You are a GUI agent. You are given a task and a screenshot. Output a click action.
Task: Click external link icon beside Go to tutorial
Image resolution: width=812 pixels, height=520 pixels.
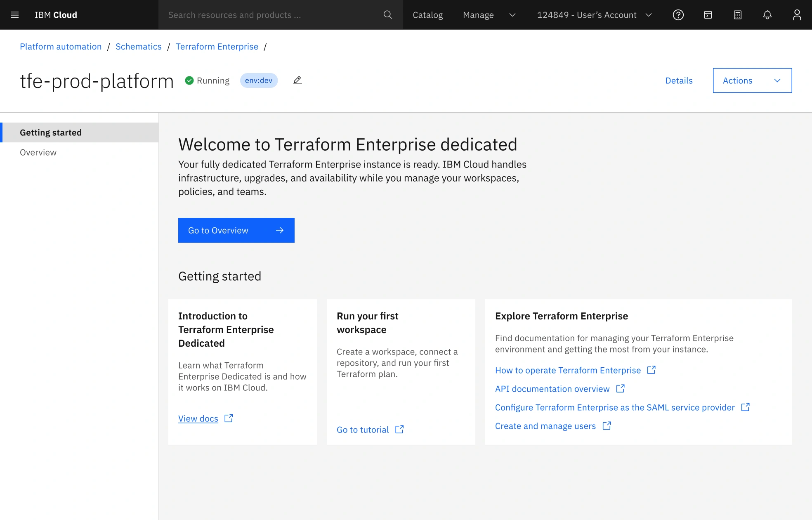pos(399,430)
